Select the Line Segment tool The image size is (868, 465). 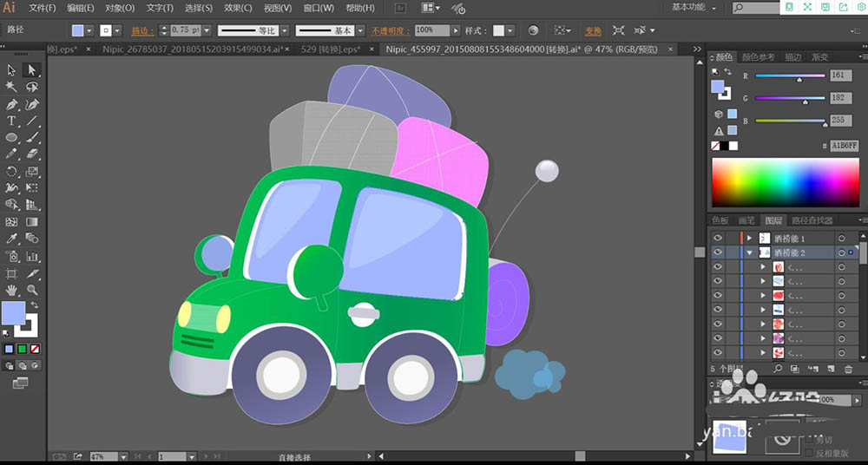(31, 121)
